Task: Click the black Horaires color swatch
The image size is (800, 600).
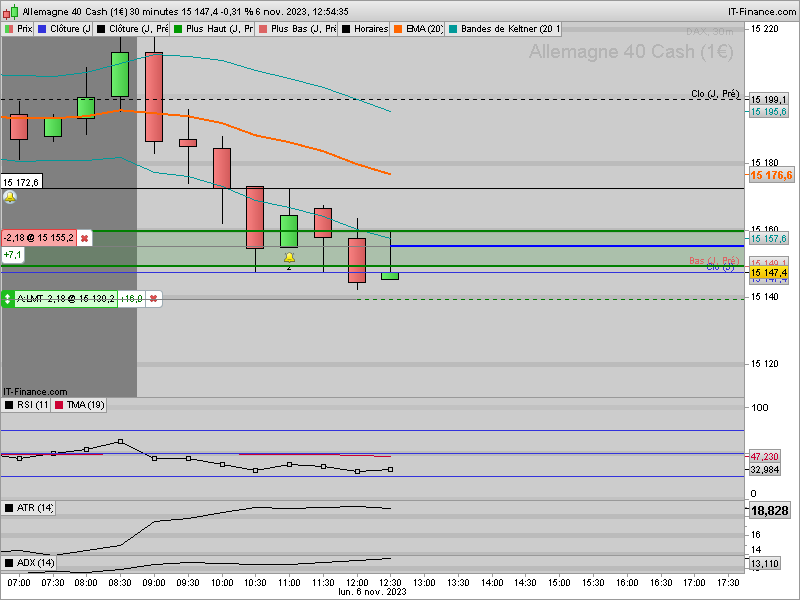Action: [346, 29]
